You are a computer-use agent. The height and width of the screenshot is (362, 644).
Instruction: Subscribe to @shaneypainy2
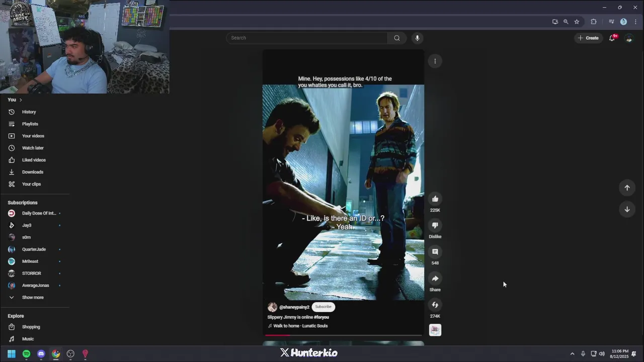click(323, 307)
